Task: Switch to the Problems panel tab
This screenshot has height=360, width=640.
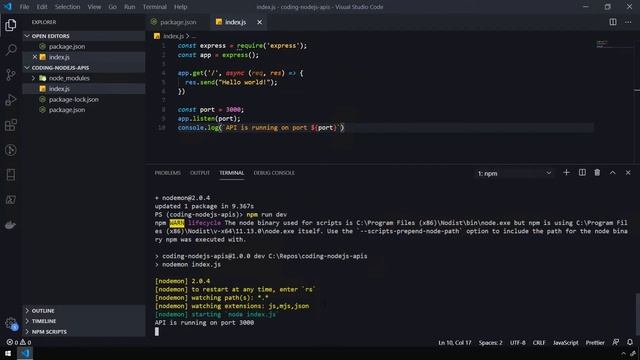Action: click(167, 173)
